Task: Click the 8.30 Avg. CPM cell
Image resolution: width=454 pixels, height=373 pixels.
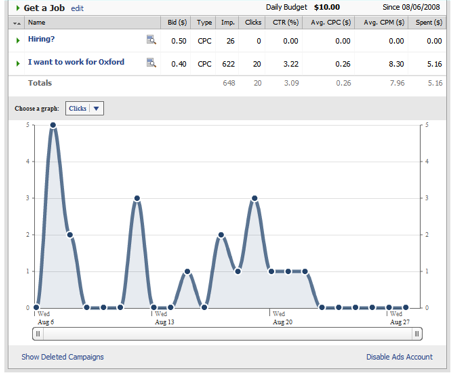Action: click(x=396, y=64)
